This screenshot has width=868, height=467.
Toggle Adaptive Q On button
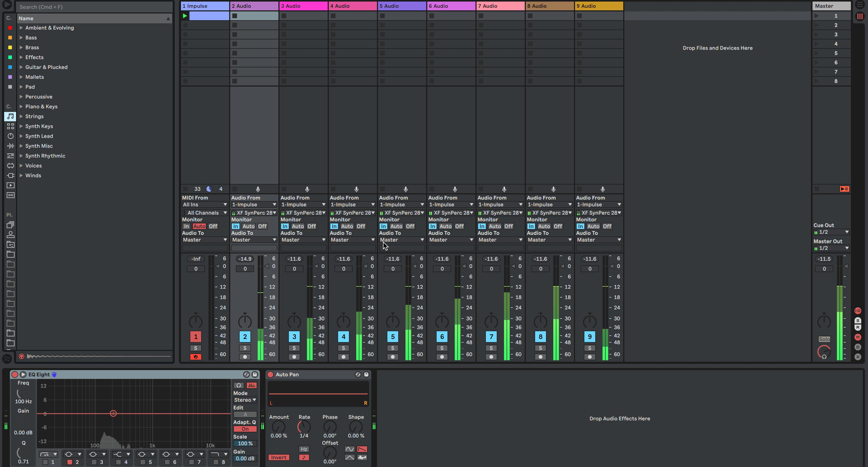(x=245, y=429)
